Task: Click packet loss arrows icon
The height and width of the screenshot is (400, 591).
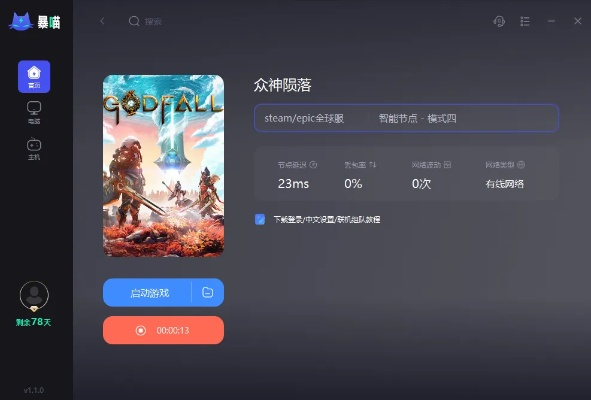Action: pyautogui.click(x=373, y=165)
